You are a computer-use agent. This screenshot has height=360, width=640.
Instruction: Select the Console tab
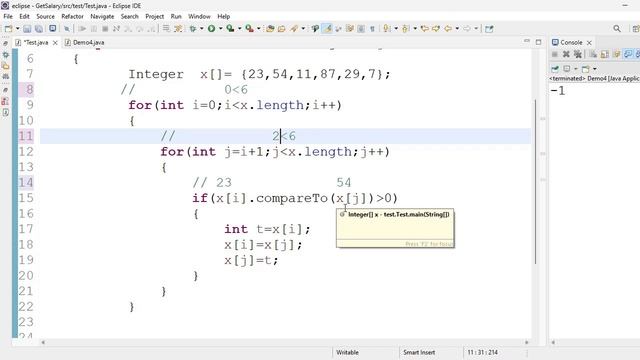(x=571, y=42)
